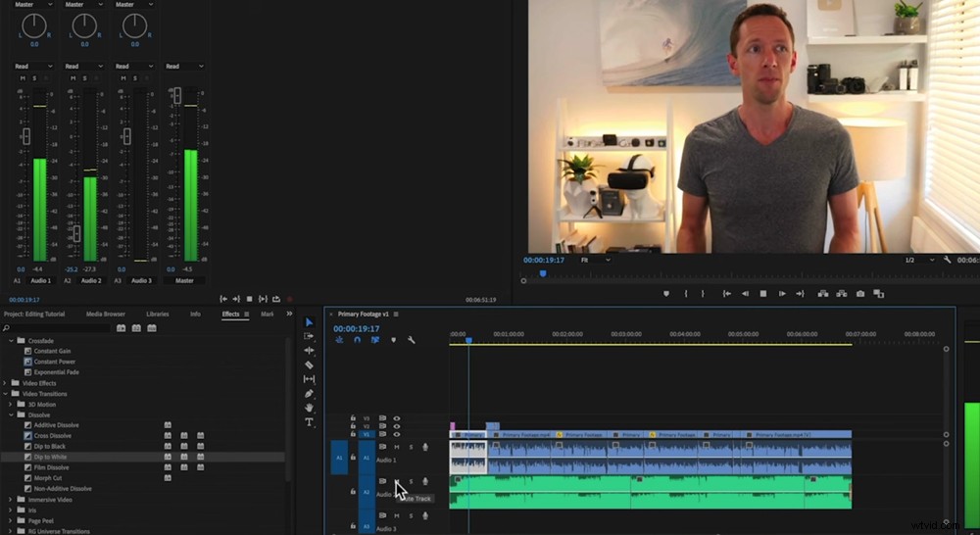Click the Extract button

(x=842, y=294)
